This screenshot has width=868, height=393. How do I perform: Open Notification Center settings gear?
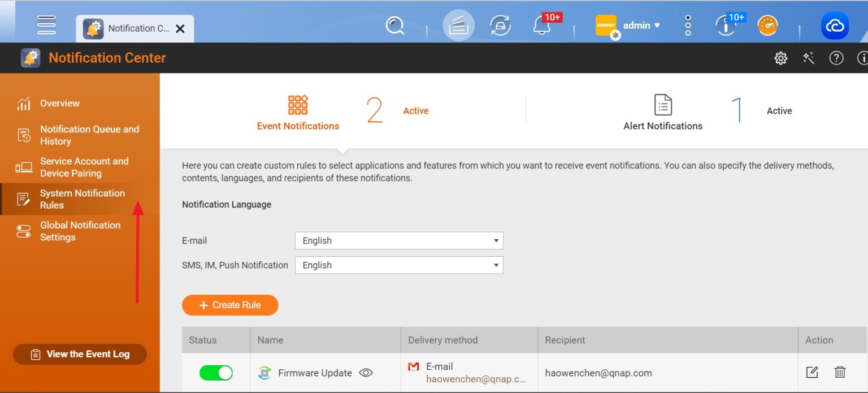click(780, 58)
